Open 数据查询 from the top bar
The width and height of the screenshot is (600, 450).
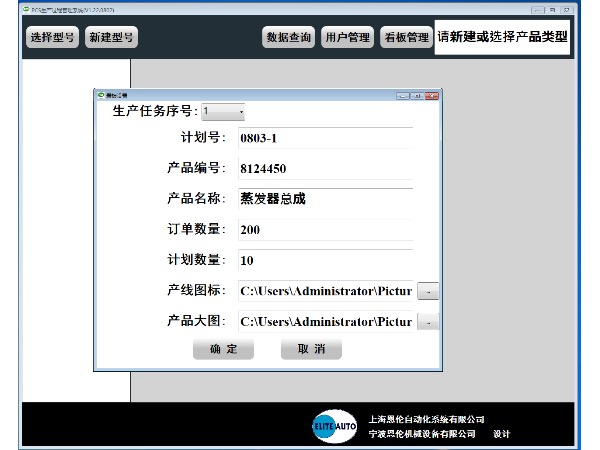coord(289,37)
